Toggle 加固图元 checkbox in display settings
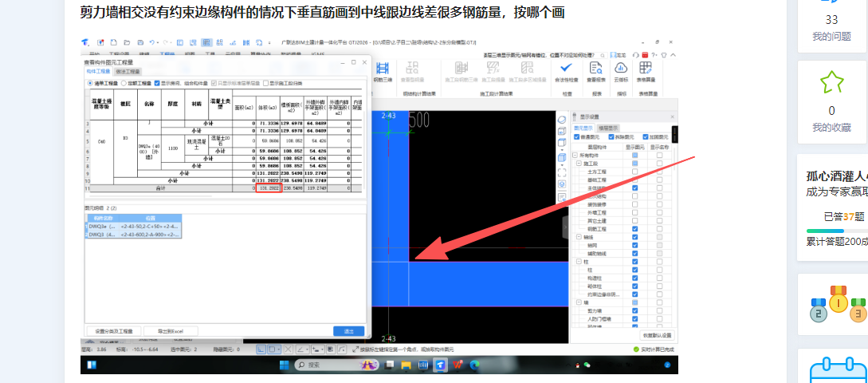868x383 pixels. coord(646,136)
